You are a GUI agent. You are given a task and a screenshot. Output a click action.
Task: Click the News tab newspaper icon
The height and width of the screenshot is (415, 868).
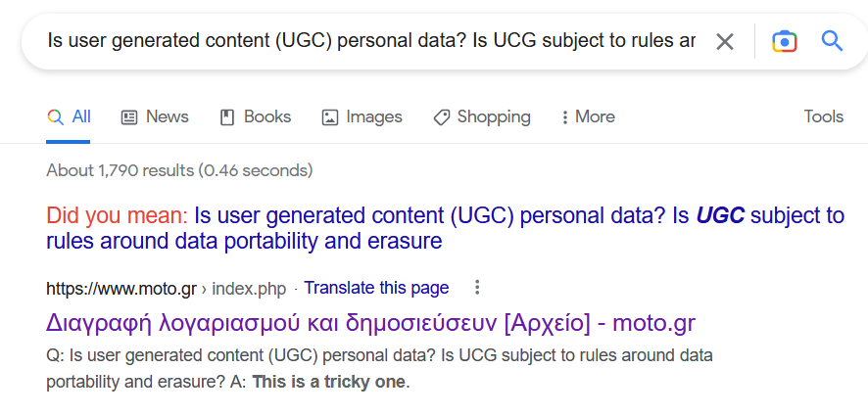coord(129,117)
